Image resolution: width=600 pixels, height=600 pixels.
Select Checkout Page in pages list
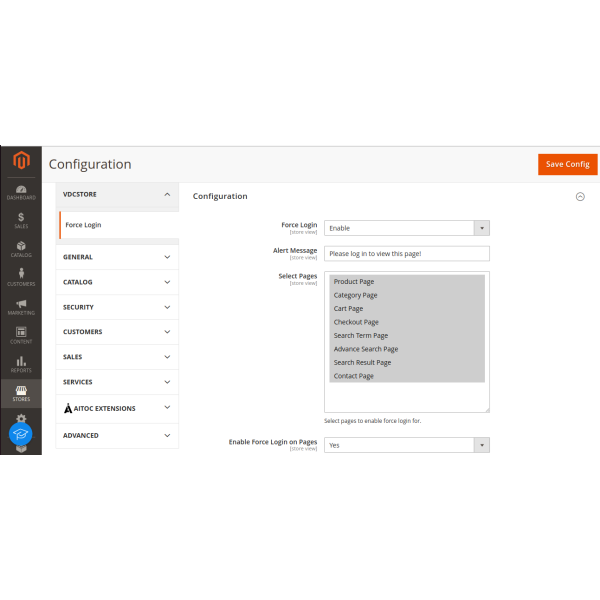pyautogui.click(x=356, y=322)
